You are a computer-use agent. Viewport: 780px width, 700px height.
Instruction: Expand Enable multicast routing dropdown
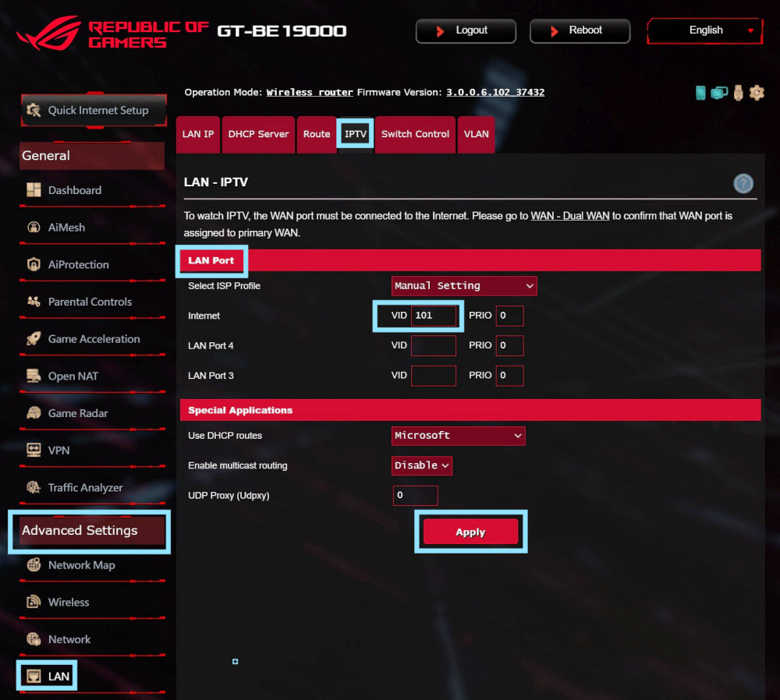tap(421, 465)
